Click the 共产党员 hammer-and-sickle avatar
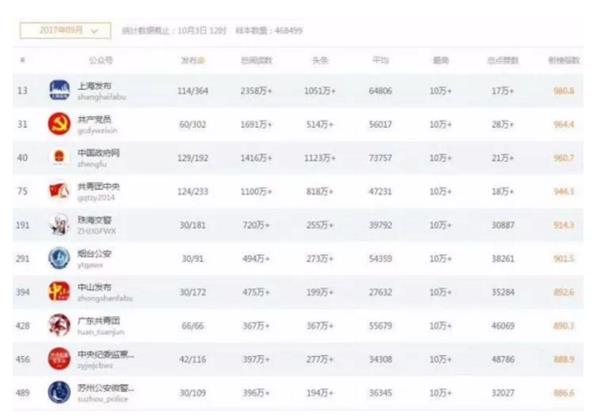This screenshot has height=420, width=600. tap(59, 124)
